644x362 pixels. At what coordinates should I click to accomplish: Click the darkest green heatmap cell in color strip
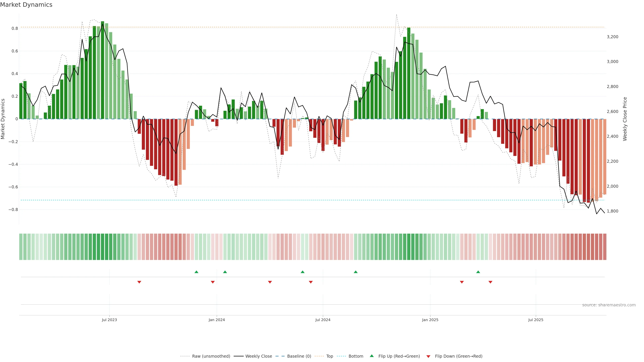[x=102, y=247]
